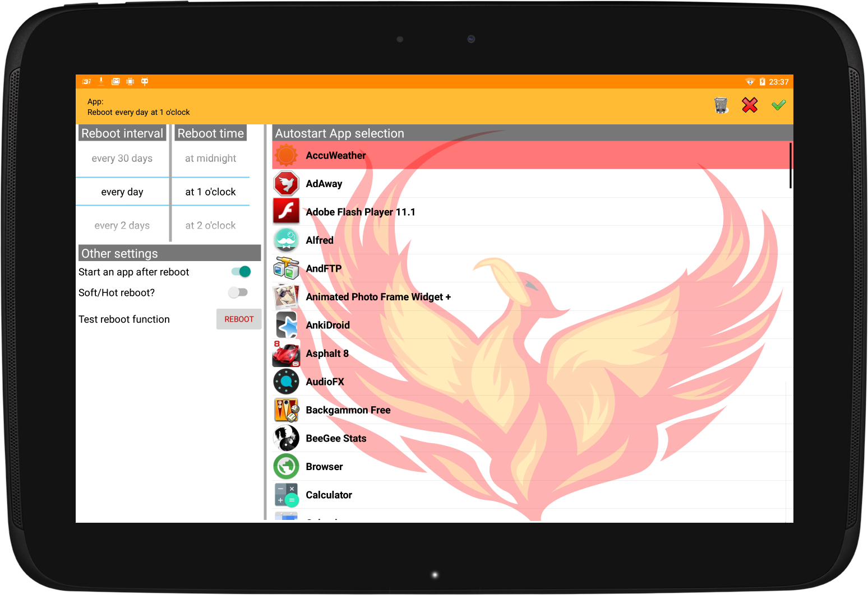Click the Reboot interval header
Viewport: 868px width, 595px height.
pyautogui.click(x=122, y=133)
